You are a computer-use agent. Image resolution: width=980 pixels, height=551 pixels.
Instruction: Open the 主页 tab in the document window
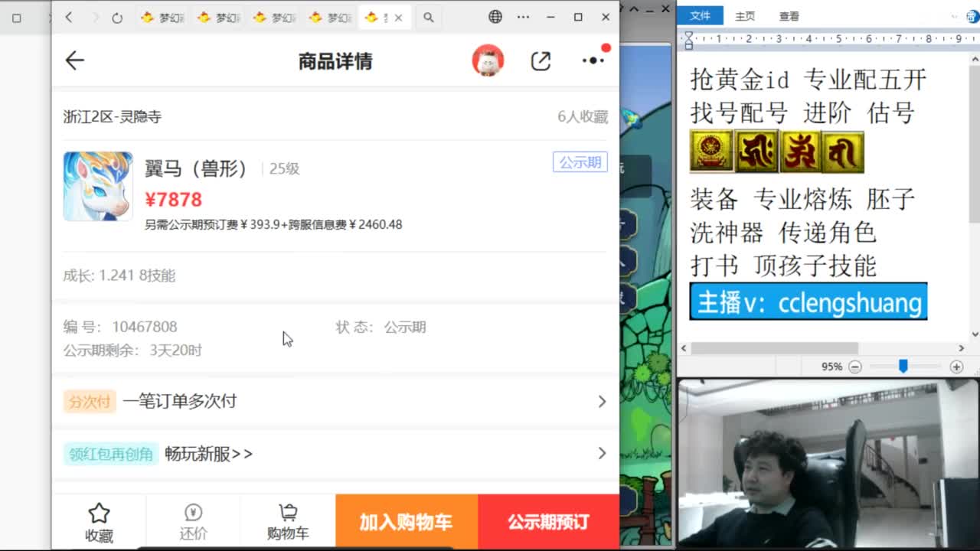[745, 16]
